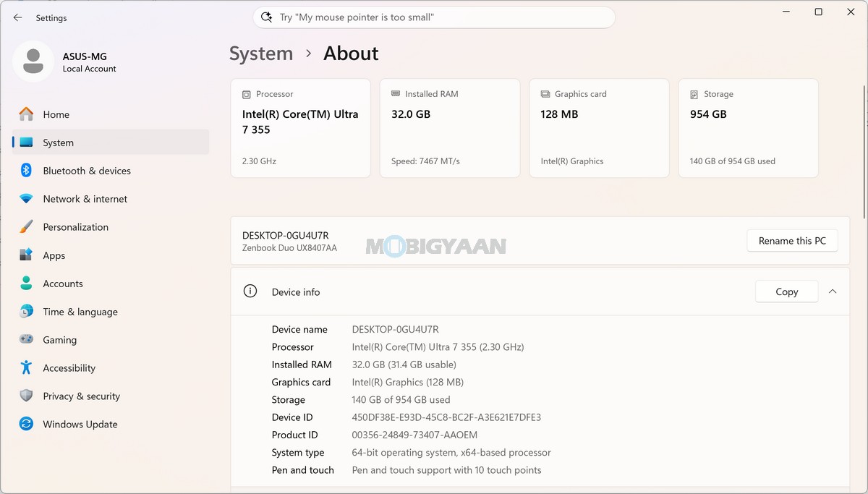Collapse the Device info section chevron
Viewport: 868px width, 494px height.
(x=833, y=291)
